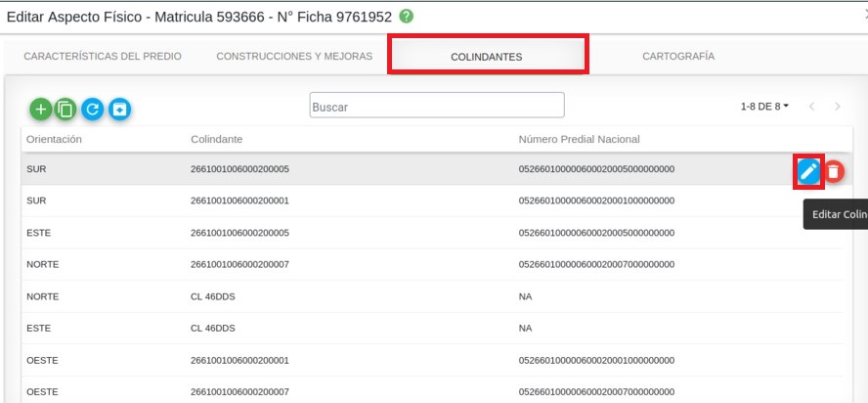The image size is (868, 403).
Task: Click the blue archive download icon
Action: (x=119, y=110)
